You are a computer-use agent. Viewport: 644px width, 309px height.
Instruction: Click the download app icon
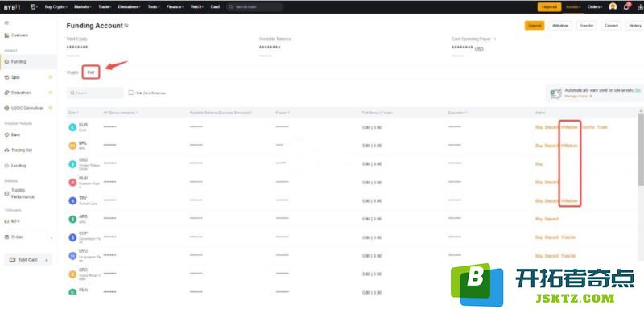(639, 7)
